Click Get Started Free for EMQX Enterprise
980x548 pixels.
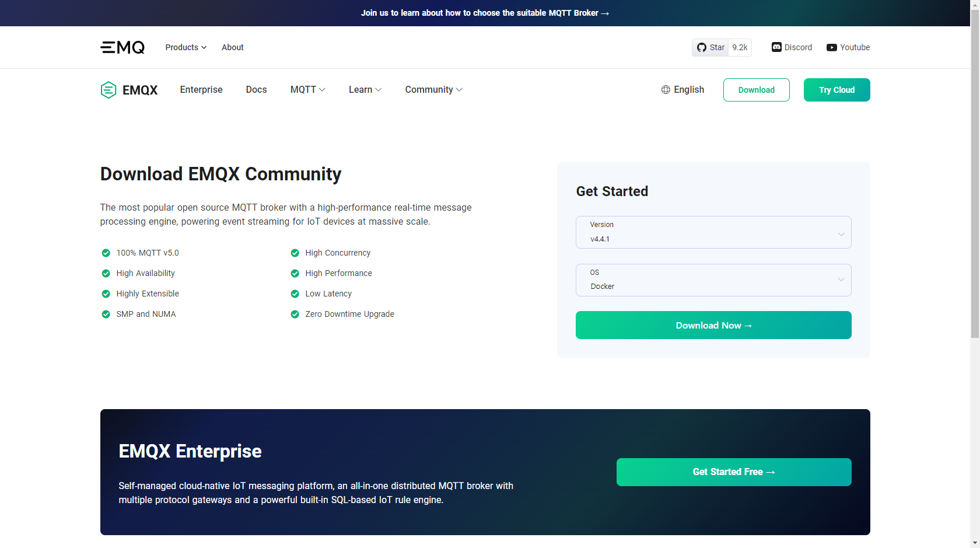click(733, 472)
